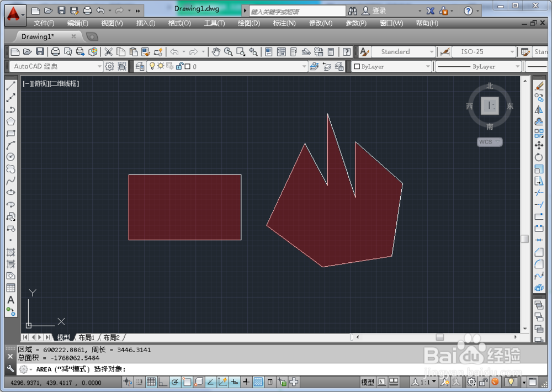The height and width of the screenshot is (392, 552).
Task: Switch to the 布局1 layout tab
Action: coord(86,337)
